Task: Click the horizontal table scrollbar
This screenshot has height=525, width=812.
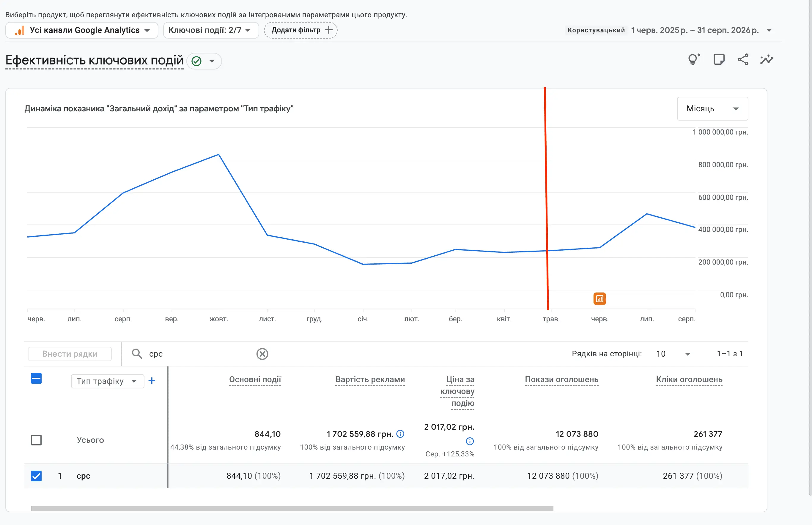Action: [x=292, y=508]
